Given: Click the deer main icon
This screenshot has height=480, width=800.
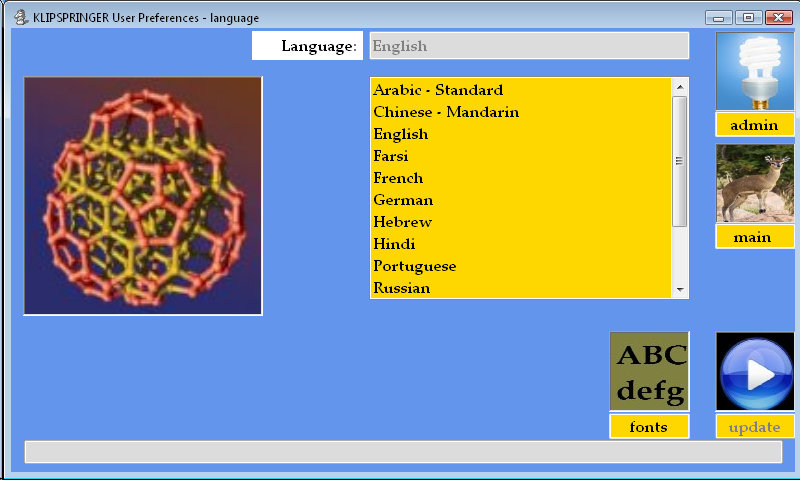Looking at the screenshot, I should click(x=755, y=184).
